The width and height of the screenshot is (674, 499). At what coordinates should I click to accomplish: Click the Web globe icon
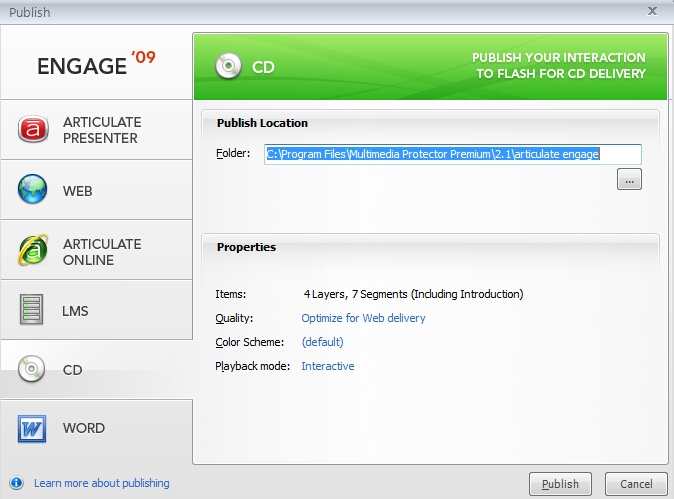coord(33,190)
